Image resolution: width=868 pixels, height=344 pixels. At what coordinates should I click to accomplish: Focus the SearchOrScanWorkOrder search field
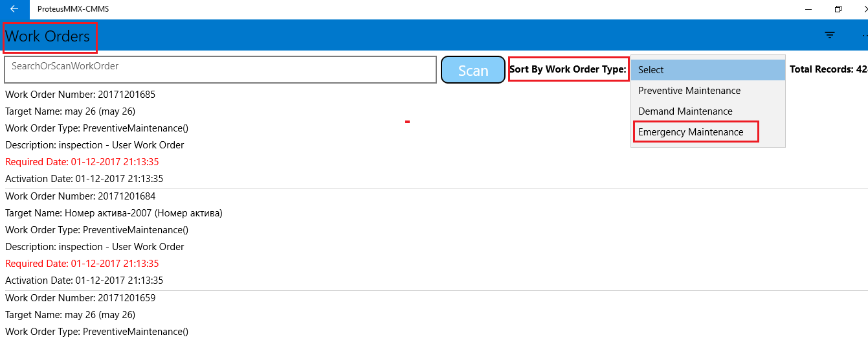(x=220, y=69)
